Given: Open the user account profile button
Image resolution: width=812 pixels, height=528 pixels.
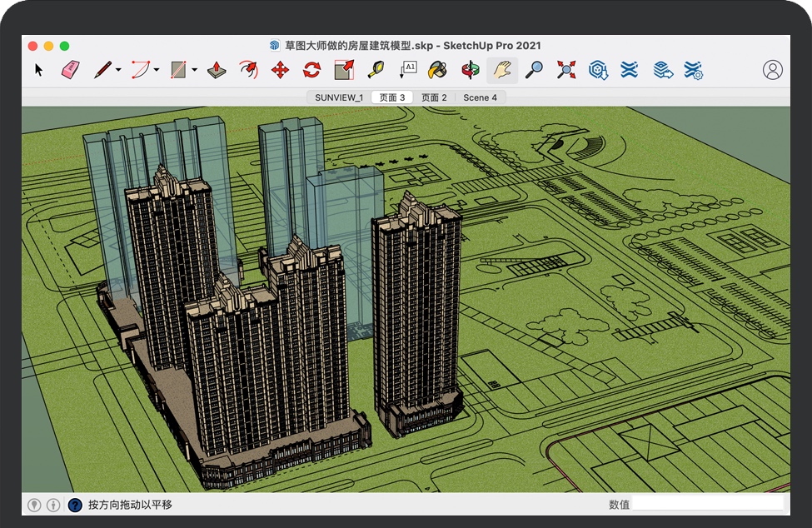Looking at the screenshot, I should pos(773,70).
